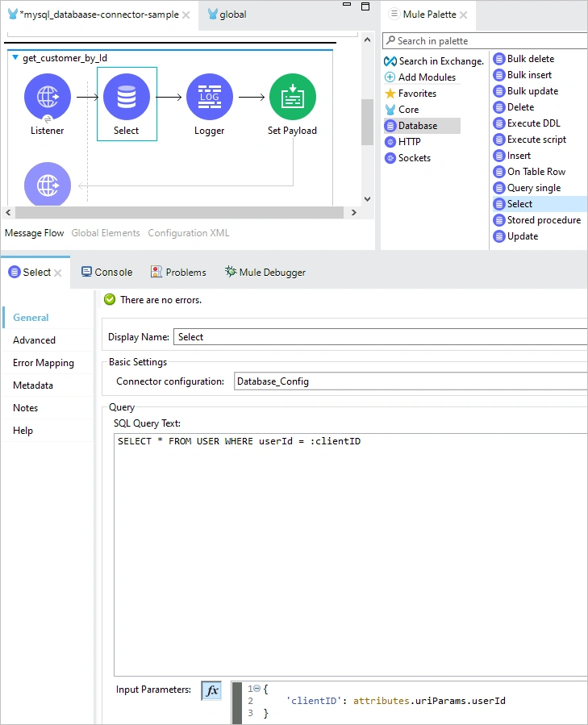This screenshot has height=725, width=588.
Task: Click the horizontal canvas scrollbar thumb
Action: [180, 213]
